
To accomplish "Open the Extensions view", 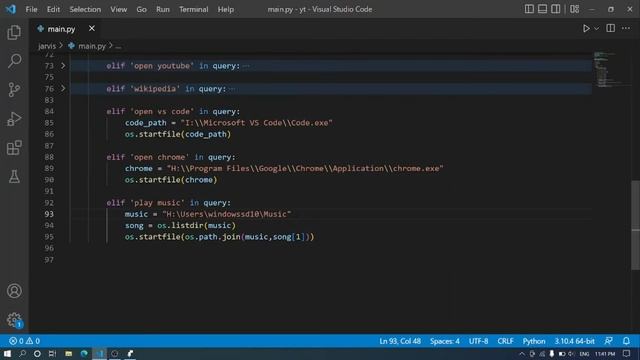I will [x=14, y=148].
